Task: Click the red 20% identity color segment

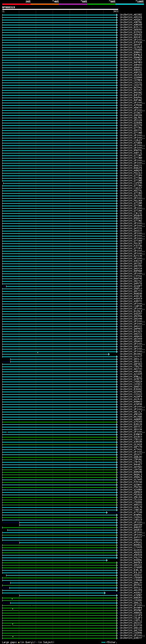Action: (16, 4)
